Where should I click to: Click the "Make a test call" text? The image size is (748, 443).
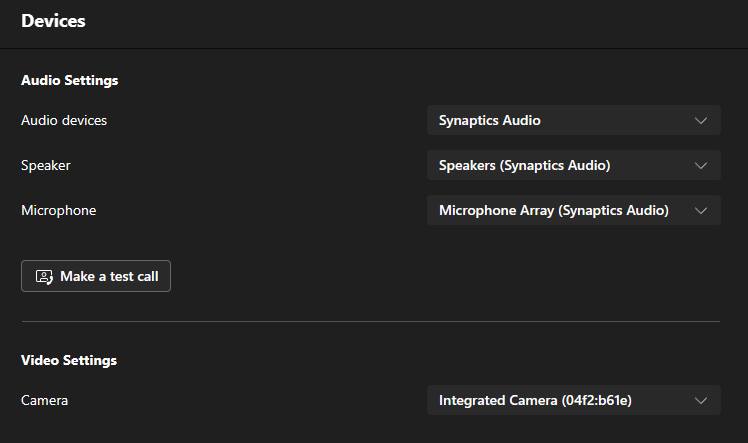109,277
